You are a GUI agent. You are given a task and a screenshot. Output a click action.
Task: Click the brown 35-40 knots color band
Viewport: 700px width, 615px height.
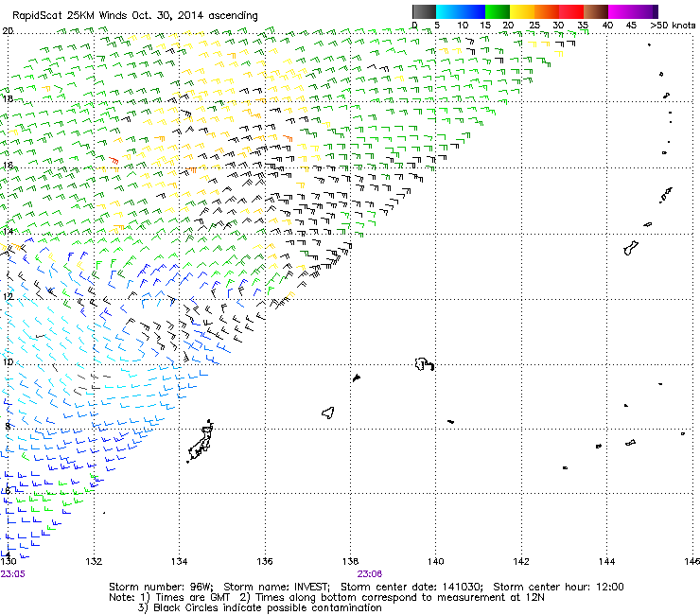tap(596, 11)
